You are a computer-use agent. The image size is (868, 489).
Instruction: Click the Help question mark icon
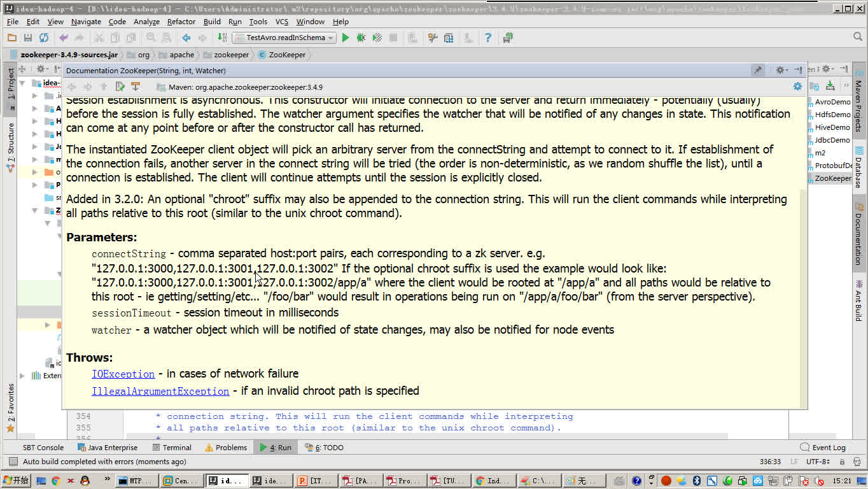(488, 38)
